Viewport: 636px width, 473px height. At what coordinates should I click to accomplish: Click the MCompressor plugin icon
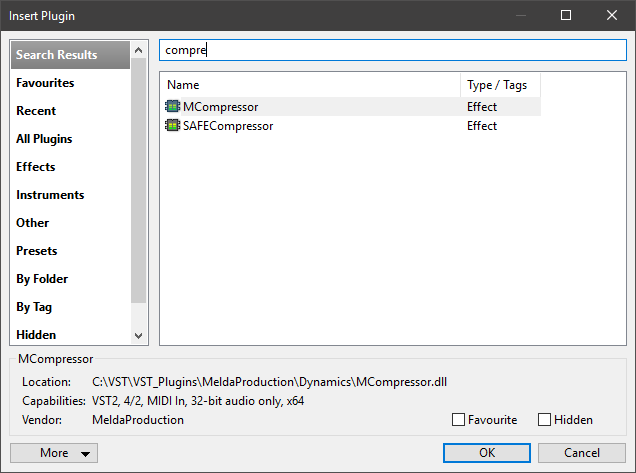tap(172, 106)
